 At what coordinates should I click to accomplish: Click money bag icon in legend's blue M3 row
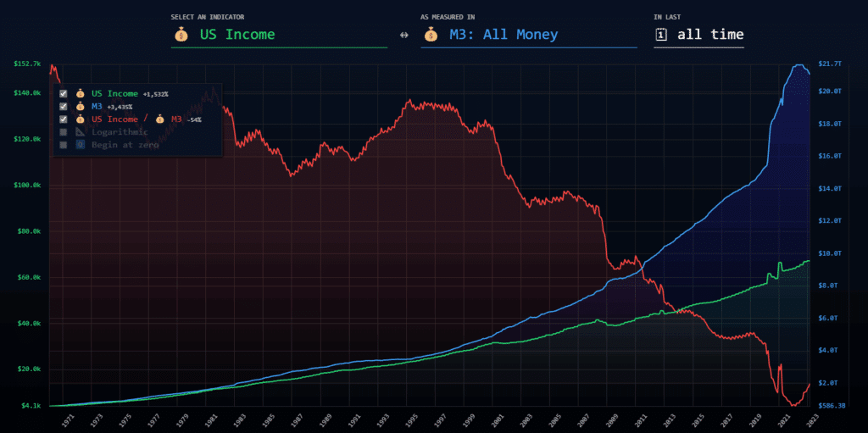pyautogui.click(x=81, y=106)
